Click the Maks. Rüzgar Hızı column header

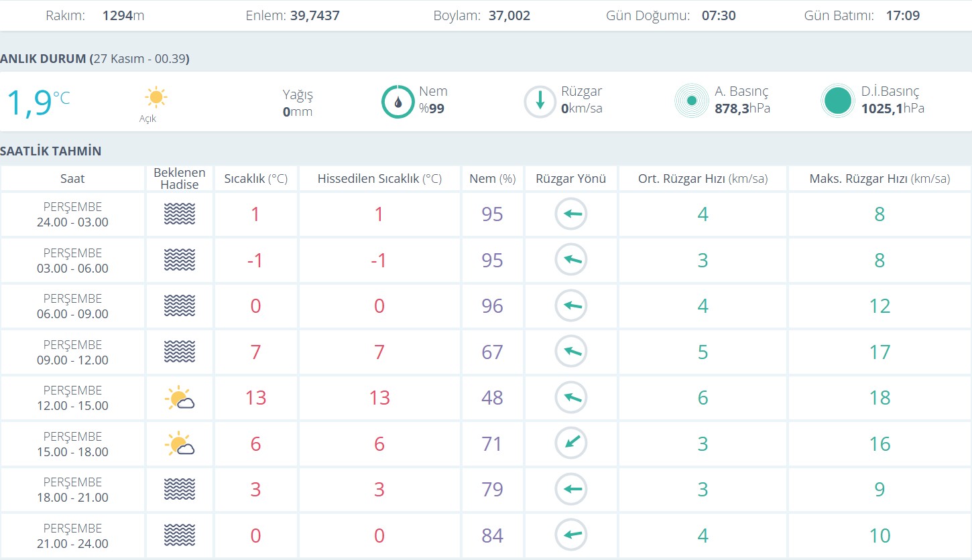click(x=879, y=179)
